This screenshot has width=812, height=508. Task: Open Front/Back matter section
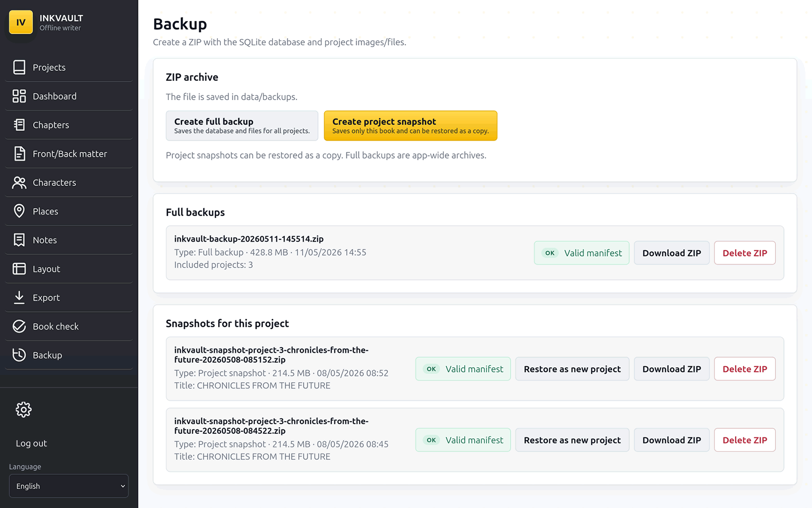coord(70,153)
